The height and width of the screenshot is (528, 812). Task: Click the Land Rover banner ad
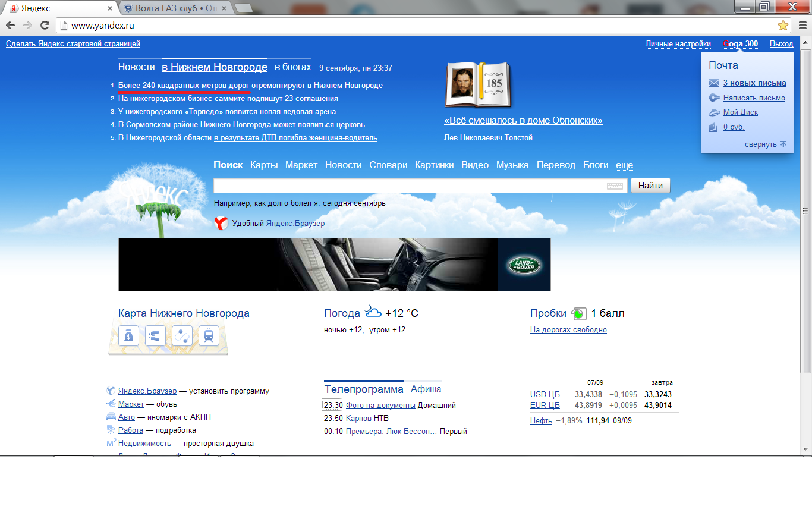(335, 265)
